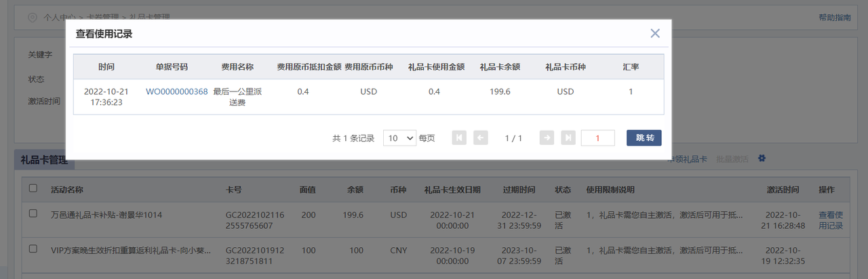Close the 查看使用记录 dialog
868x279 pixels.
655,33
